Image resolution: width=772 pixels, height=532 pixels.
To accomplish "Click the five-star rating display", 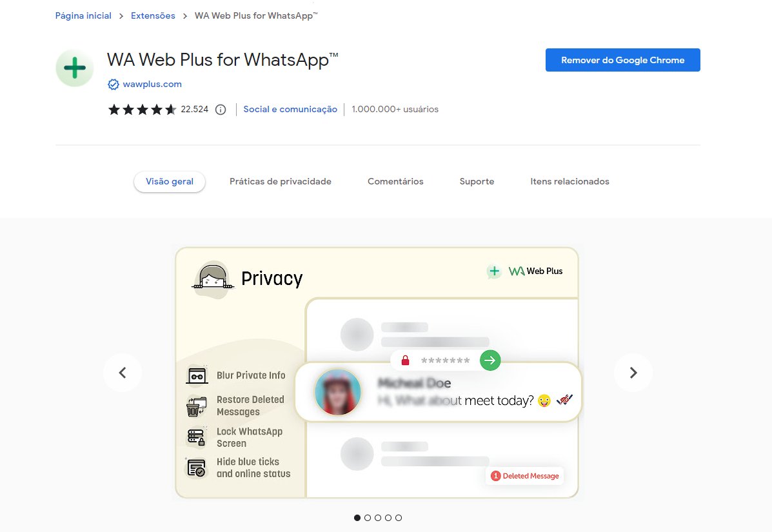I will tap(143, 109).
